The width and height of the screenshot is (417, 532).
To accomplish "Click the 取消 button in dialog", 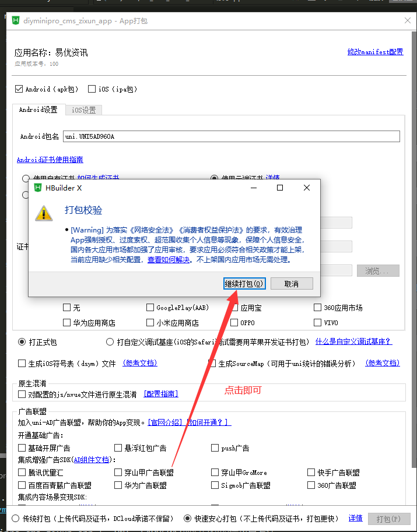I will tap(292, 284).
